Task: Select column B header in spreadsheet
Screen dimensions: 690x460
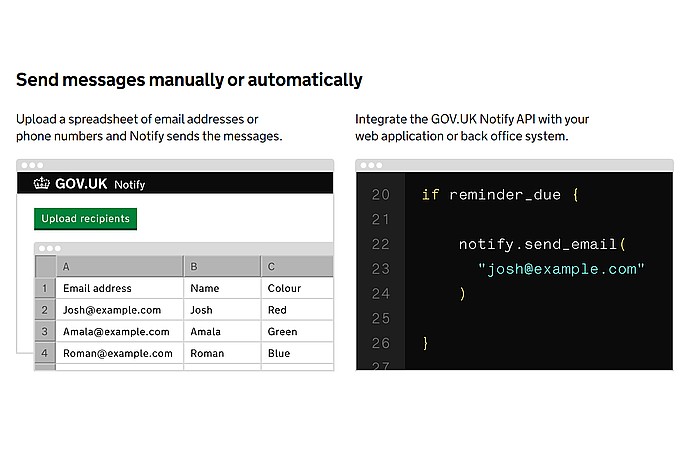Action: click(222, 266)
